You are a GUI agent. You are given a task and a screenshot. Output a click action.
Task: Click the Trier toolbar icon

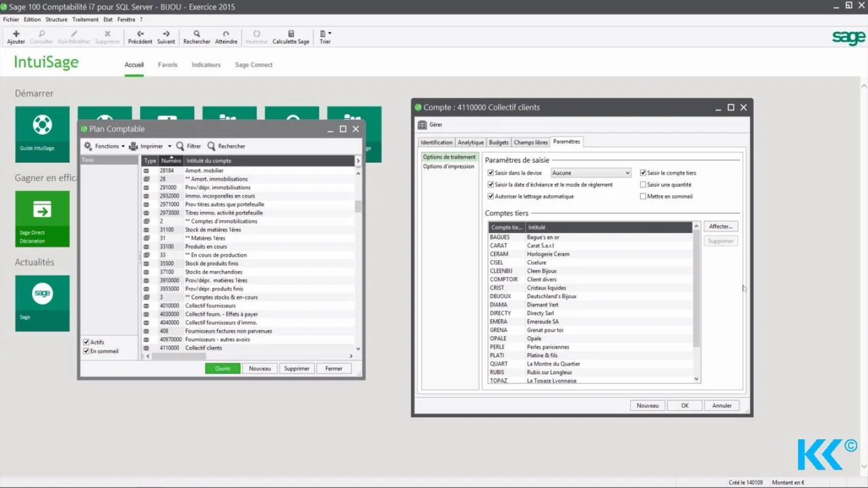[323, 34]
